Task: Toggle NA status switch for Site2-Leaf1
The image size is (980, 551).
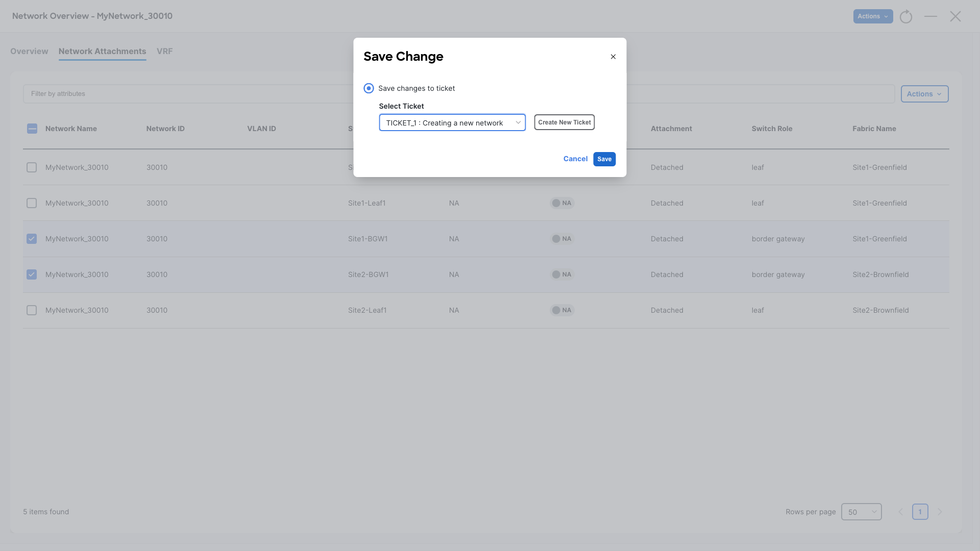Action: (x=562, y=310)
